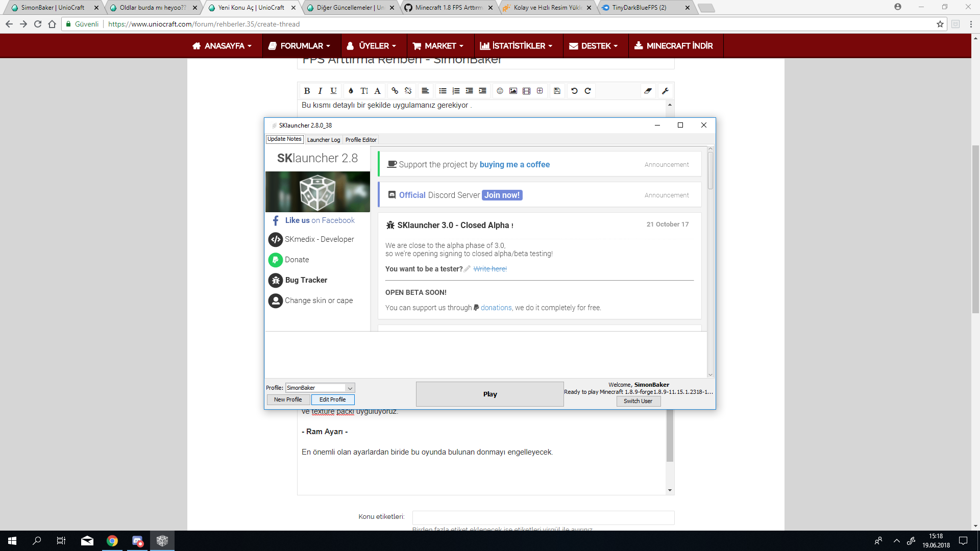Click the outdent icon
This screenshot has height=551, width=980.
pyautogui.click(x=469, y=91)
